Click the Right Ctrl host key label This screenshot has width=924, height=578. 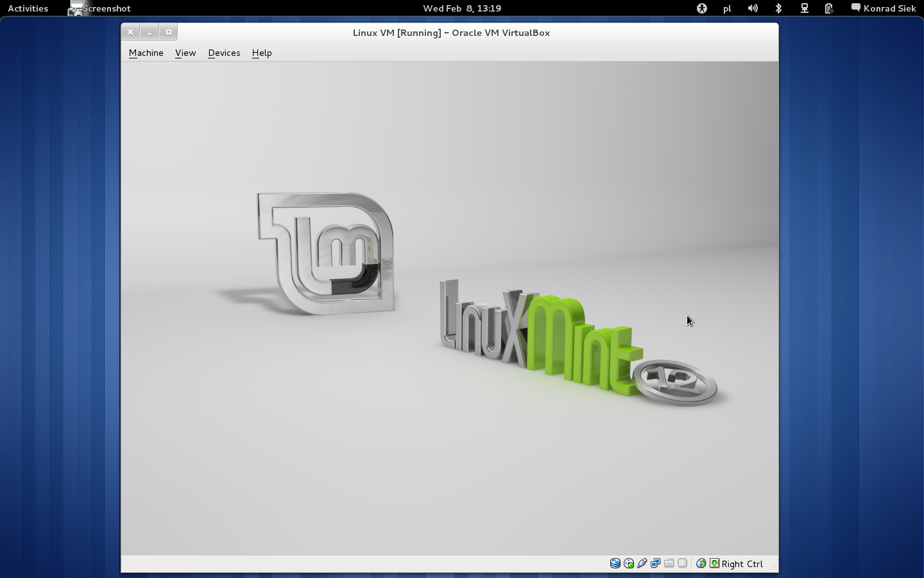742,564
